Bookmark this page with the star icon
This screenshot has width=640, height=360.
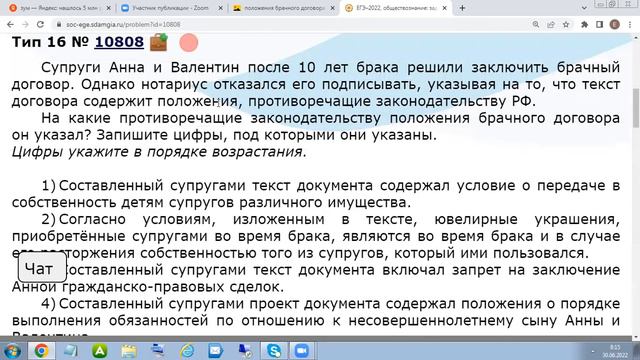[566, 24]
